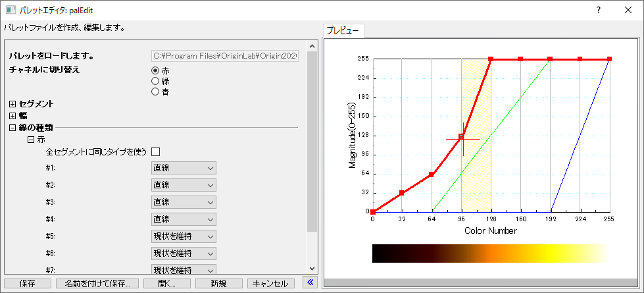Open the #1 line type dropdown
The height and width of the screenshot is (293, 644).
pos(184,168)
